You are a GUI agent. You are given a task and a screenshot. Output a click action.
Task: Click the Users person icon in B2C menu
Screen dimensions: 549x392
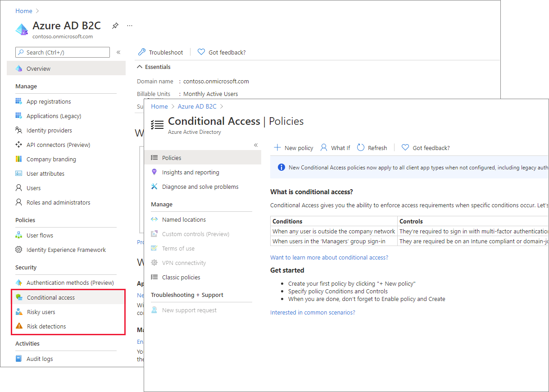(x=18, y=188)
